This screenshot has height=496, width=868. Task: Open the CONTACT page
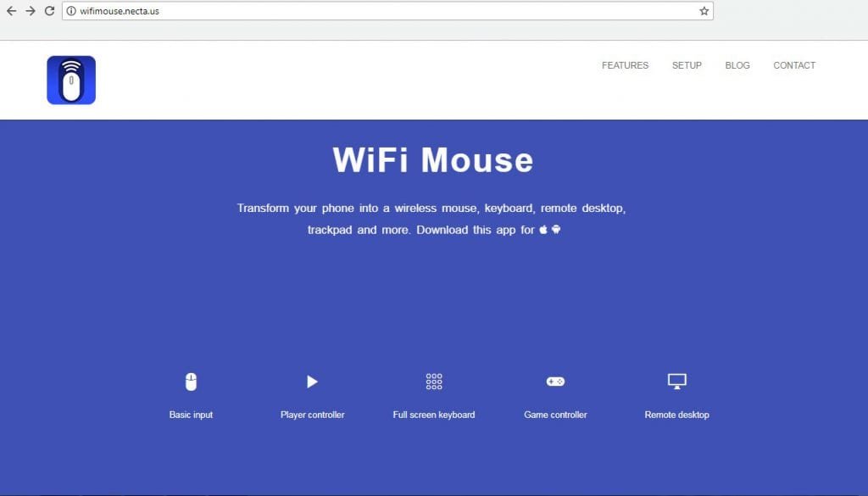tap(794, 65)
